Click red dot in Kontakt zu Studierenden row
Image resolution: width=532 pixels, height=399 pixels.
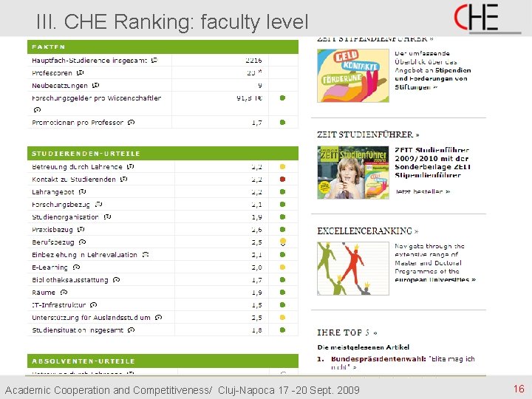[x=282, y=179]
